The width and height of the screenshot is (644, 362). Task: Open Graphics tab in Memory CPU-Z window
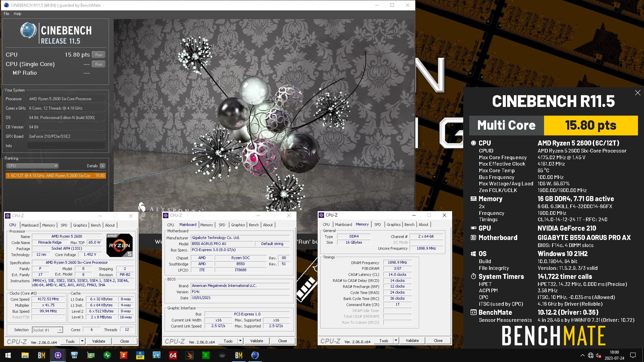click(393, 225)
